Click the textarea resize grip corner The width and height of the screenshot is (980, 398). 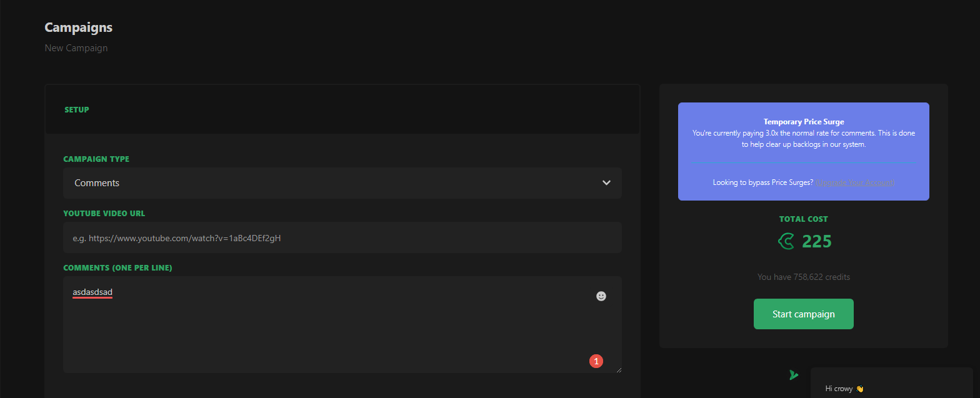(619, 370)
